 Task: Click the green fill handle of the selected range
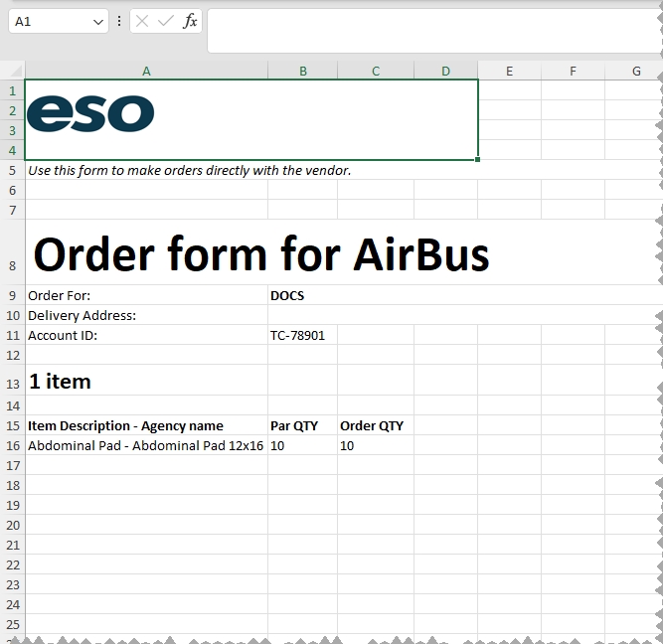[x=477, y=159]
